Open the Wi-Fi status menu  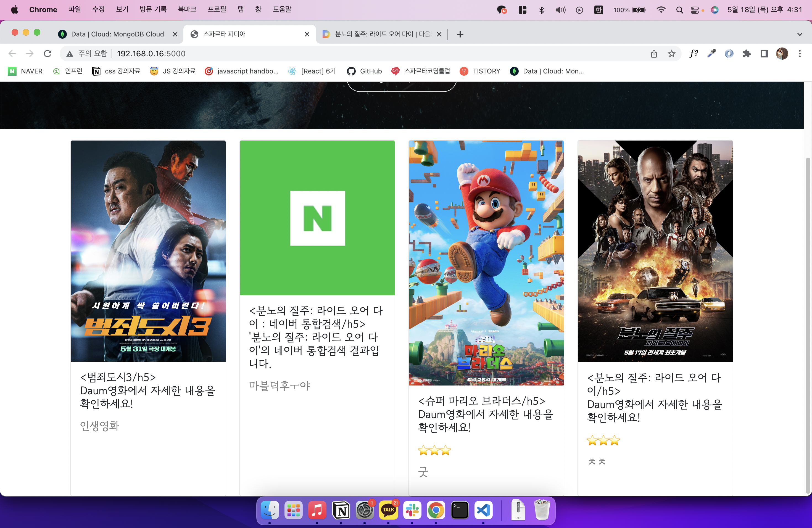click(x=661, y=10)
